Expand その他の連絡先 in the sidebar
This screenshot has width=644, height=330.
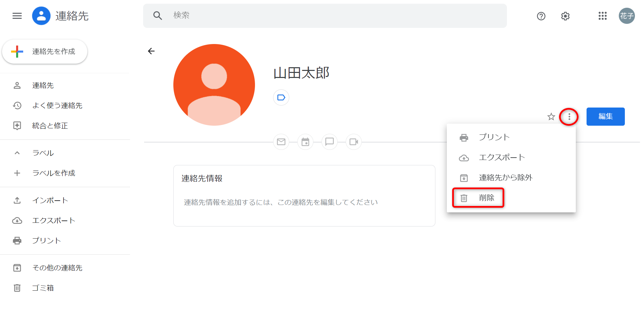tap(17, 268)
